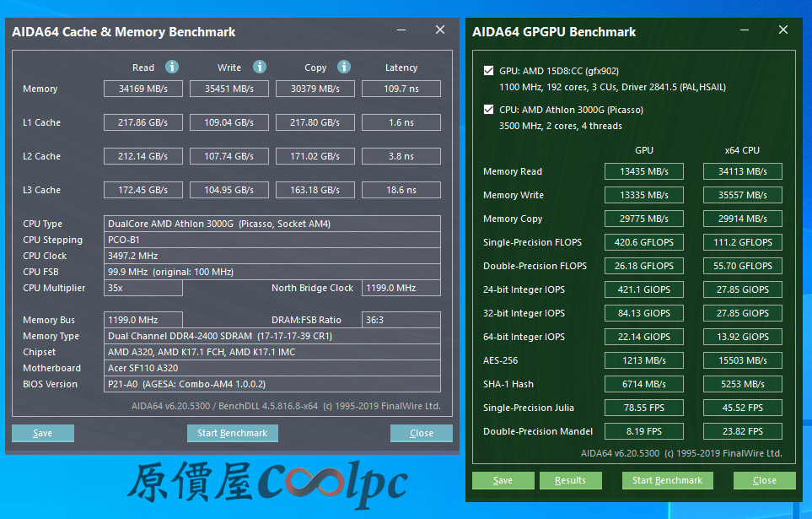Select L3 Cache write value 104.95 GB/s
This screenshot has width=812, height=519.
229,190
